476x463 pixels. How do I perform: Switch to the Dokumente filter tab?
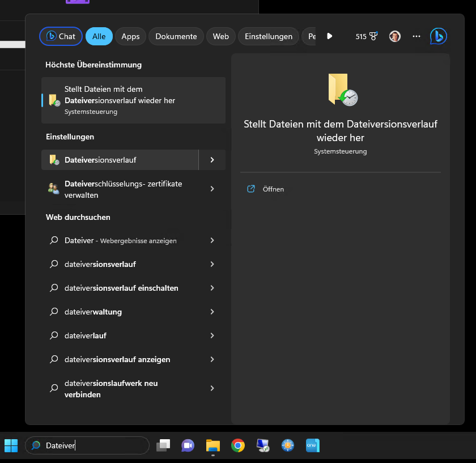click(176, 36)
